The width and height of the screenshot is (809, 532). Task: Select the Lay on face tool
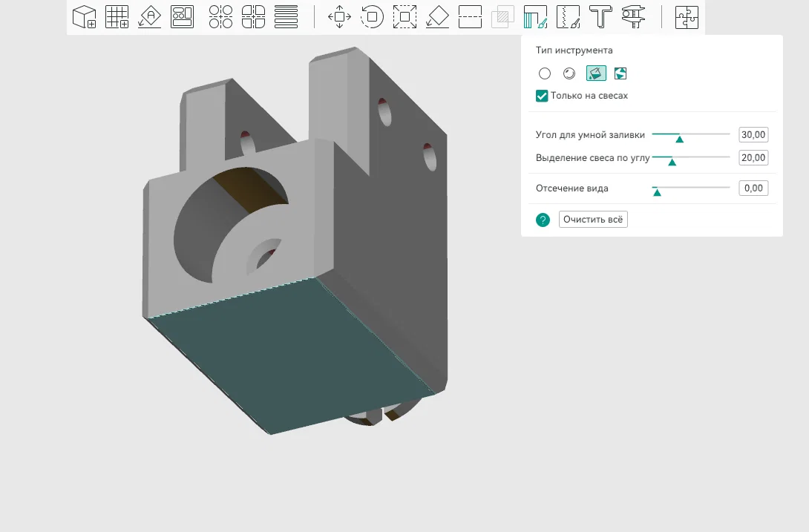pos(437,17)
